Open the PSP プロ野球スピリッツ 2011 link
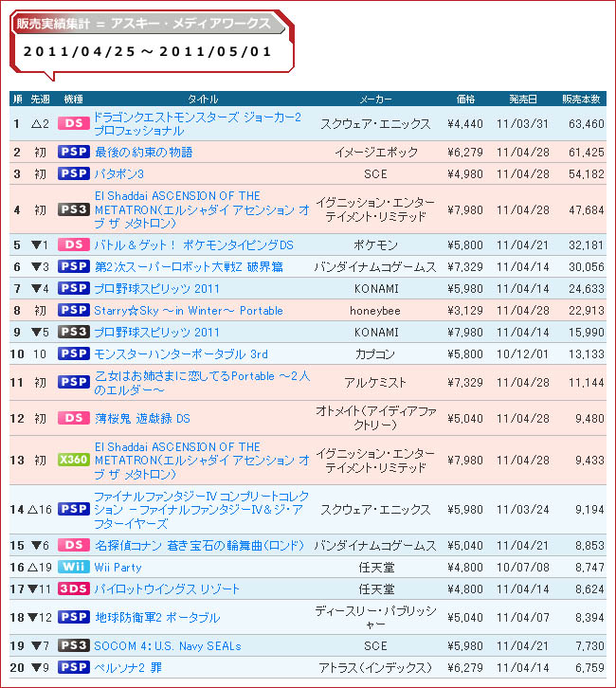The height and width of the screenshot is (688, 616). pos(156,289)
